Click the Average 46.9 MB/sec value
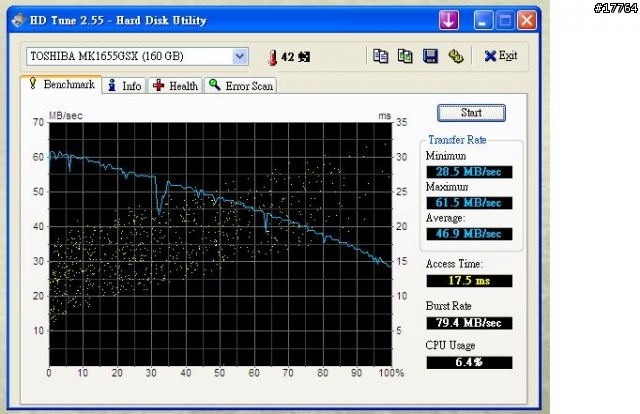Viewport: 640px width, 414px height. 469,234
